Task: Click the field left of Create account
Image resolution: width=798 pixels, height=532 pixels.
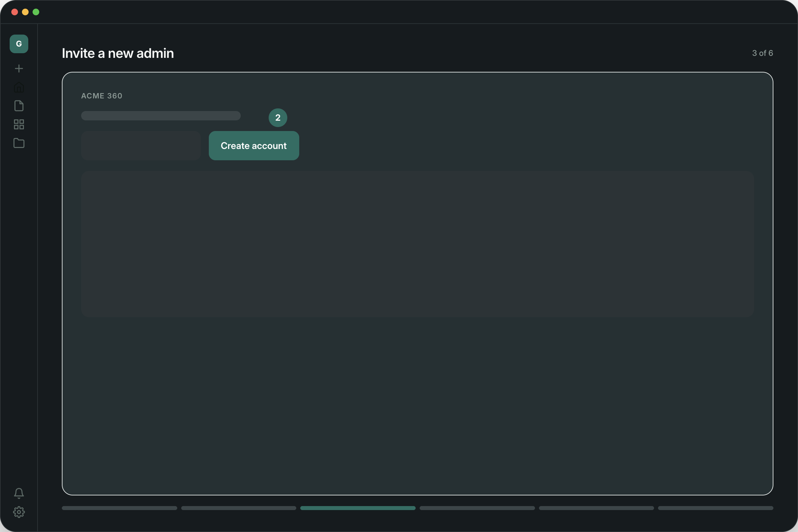Action: (141, 146)
